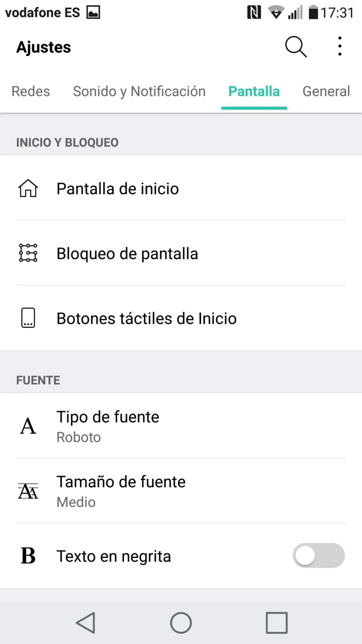
Task: Tap the font size AA icon
Action: pos(28,491)
